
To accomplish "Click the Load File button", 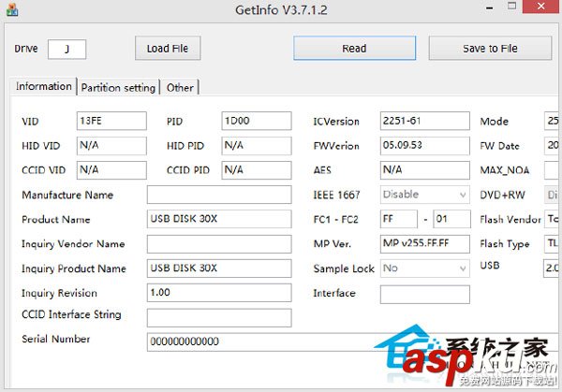I will [168, 48].
